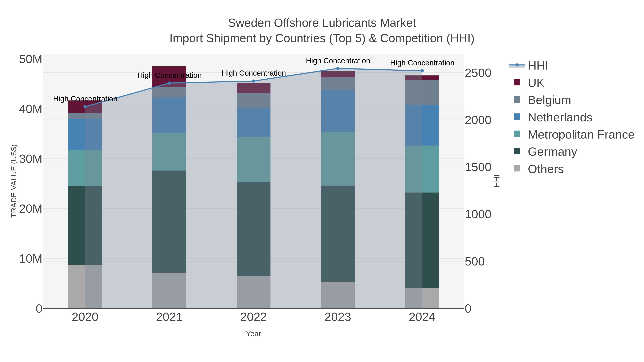Click the vertical HHI right axis title
This screenshot has width=644, height=362.
tap(497, 181)
